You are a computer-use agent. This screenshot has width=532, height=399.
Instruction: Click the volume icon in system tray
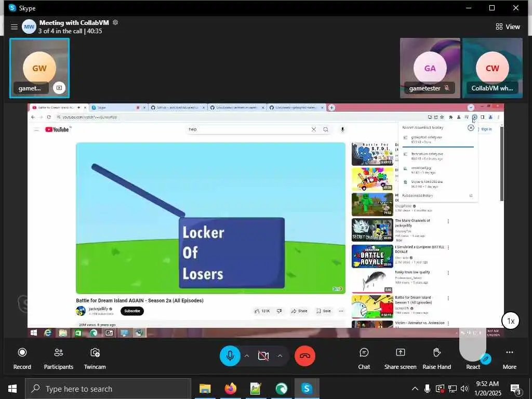click(464, 389)
